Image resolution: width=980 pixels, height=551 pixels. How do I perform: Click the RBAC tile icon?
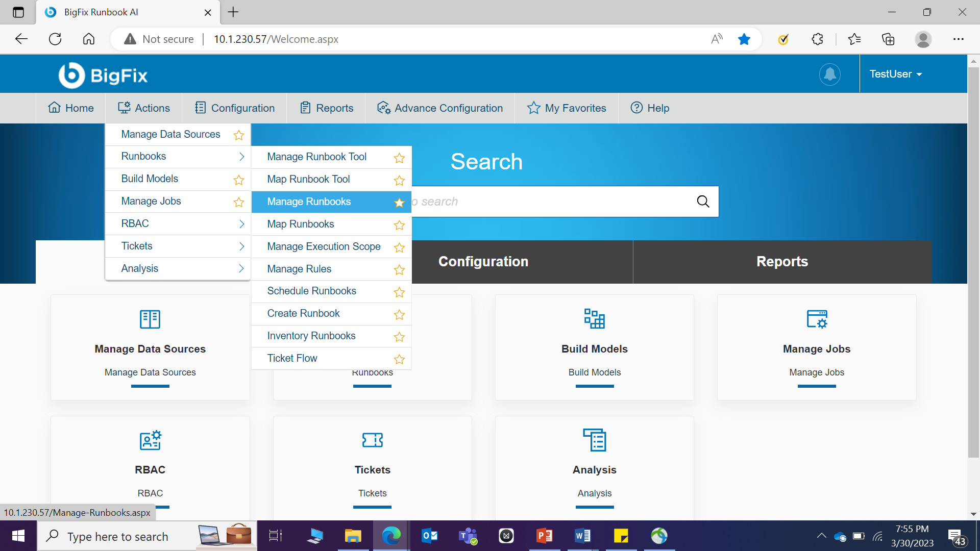(150, 440)
